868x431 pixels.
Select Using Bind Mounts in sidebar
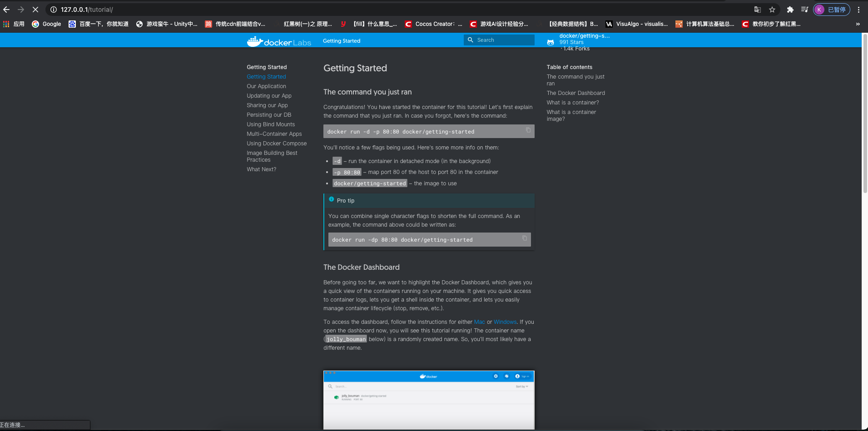pos(271,124)
